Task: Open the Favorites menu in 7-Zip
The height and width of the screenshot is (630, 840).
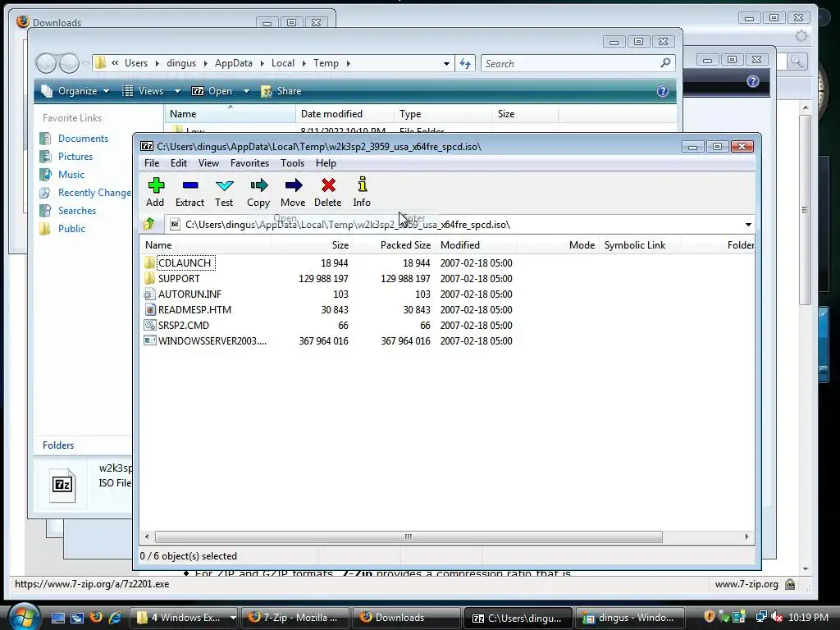Action: [249, 163]
